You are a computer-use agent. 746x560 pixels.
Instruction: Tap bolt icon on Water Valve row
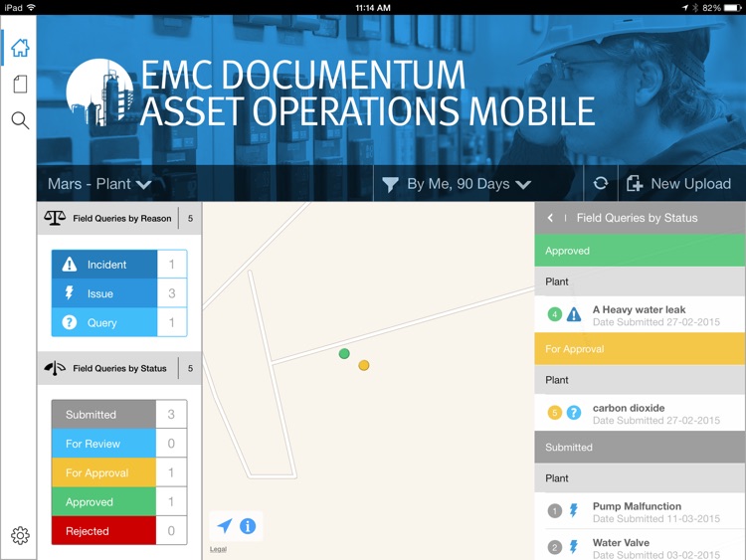[x=574, y=547]
